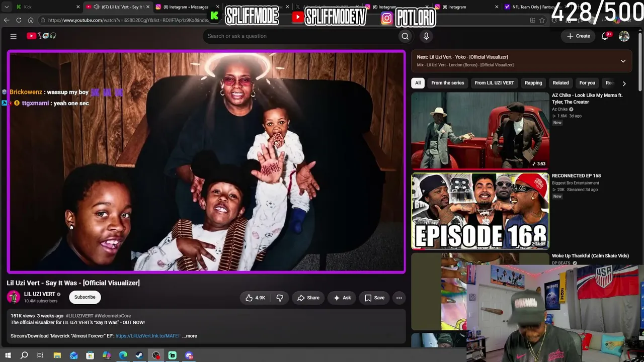Mute the YouTube tab audio icon

pos(96,7)
